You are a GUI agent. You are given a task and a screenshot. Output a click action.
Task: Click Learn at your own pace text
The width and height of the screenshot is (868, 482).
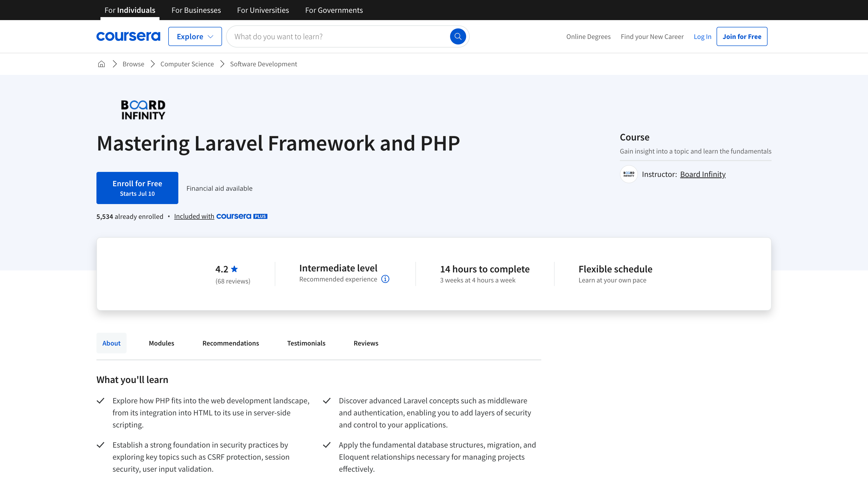click(x=612, y=280)
